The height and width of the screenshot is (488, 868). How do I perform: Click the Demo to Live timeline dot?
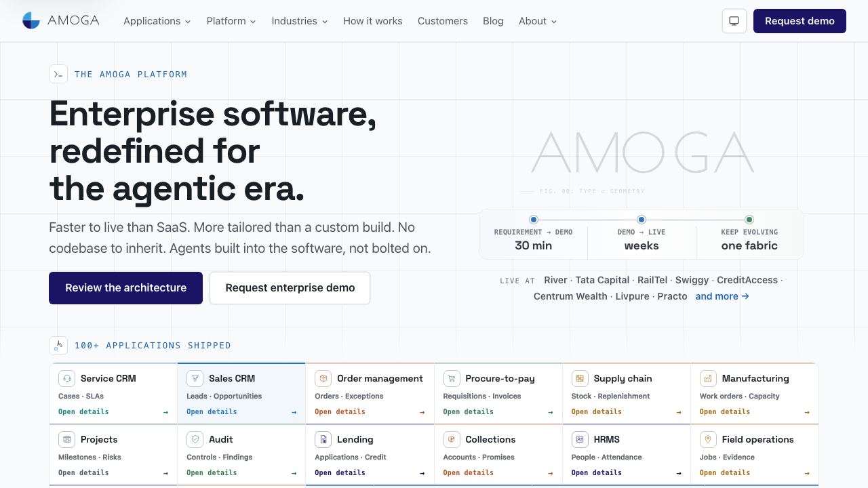pyautogui.click(x=642, y=220)
